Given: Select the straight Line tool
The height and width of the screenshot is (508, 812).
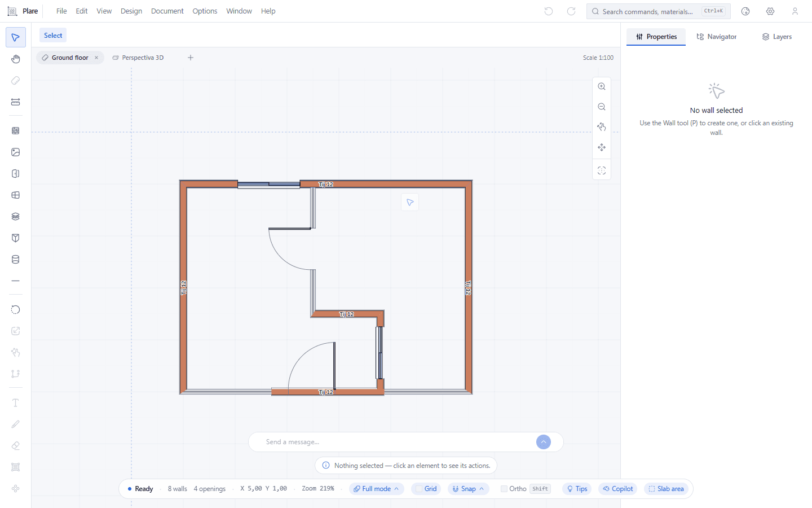Looking at the screenshot, I should click(x=16, y=281).
